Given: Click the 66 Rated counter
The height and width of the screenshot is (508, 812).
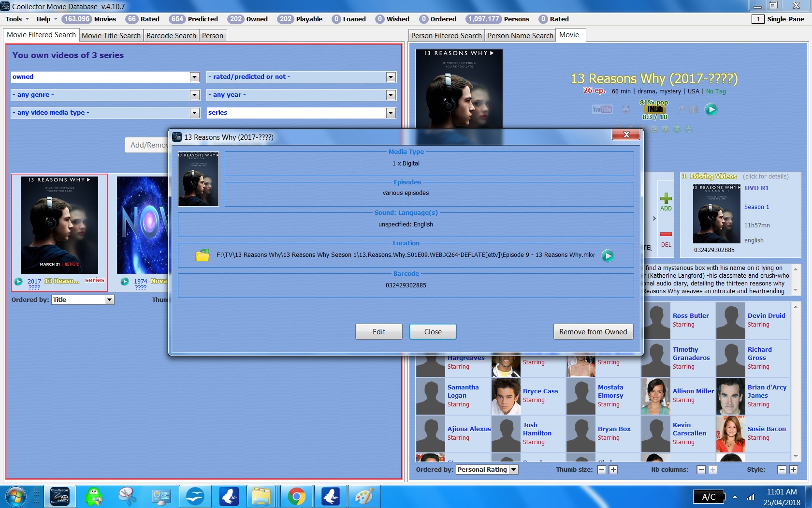Looking at the screenshot, I should pyautogui.click(x=143, y=19).
